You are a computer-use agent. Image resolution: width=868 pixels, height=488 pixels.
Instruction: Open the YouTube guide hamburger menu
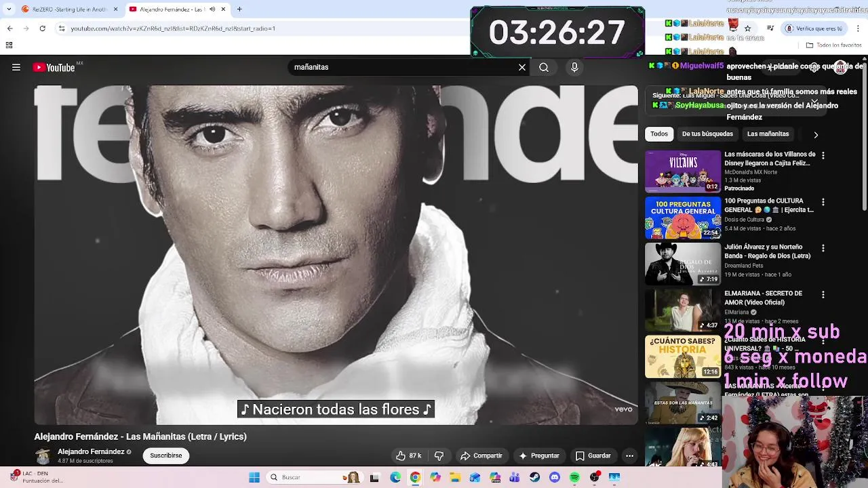[x=16, y=67]
